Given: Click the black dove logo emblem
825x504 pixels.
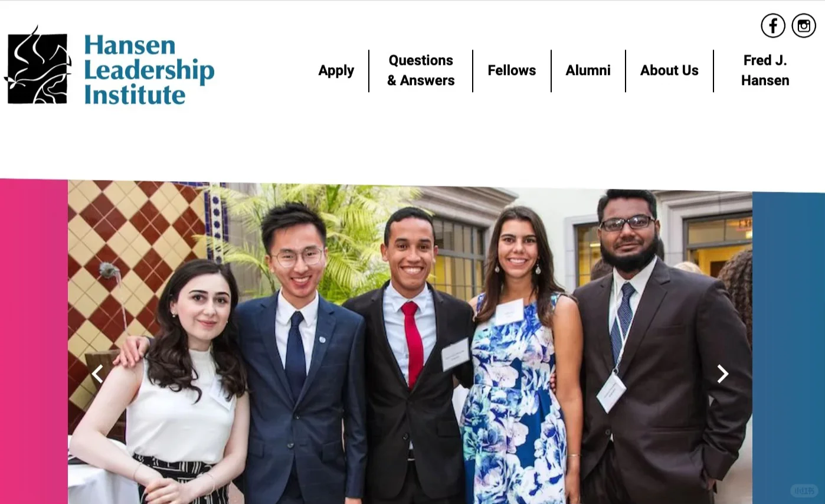Looking at the screenshot, I should 38,65.
